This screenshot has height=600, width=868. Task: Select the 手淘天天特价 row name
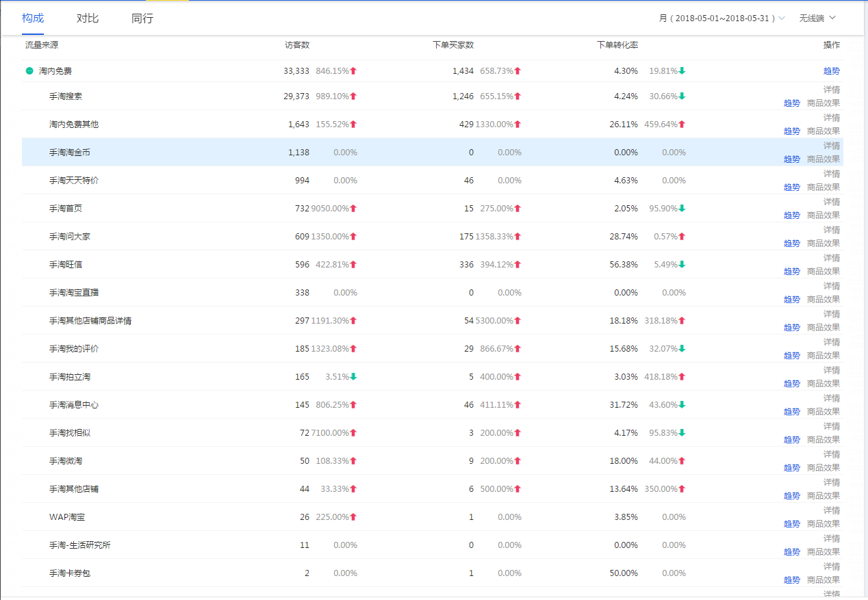(x=74, y=181)
